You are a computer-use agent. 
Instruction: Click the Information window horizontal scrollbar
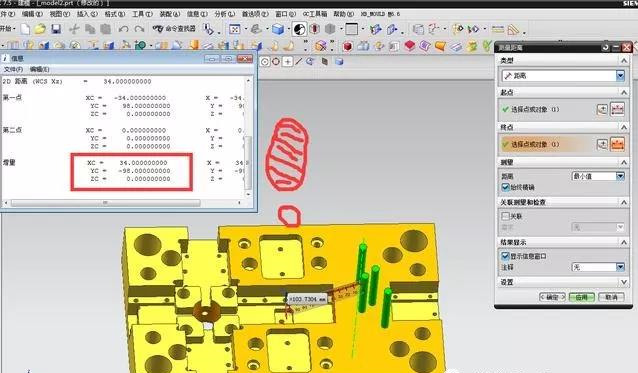106,203
